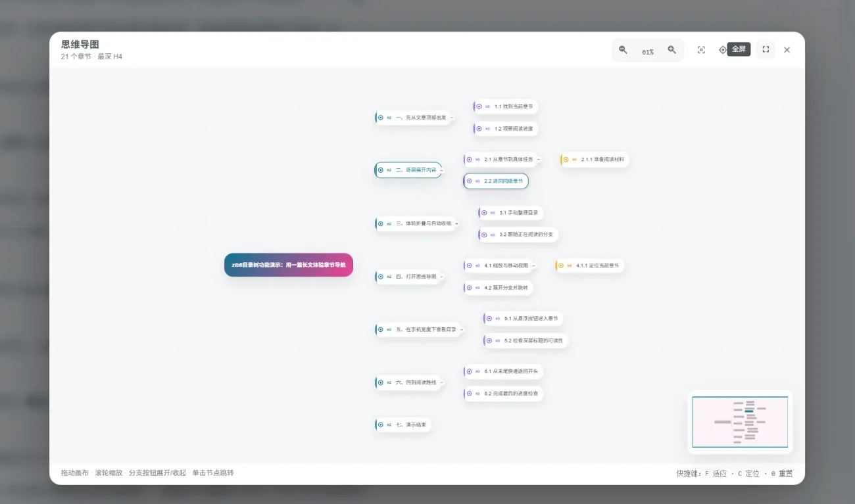Collapse the 六、回到阅读路线 branch
This screenshot has width=855, height=504.
coord(441,382)
